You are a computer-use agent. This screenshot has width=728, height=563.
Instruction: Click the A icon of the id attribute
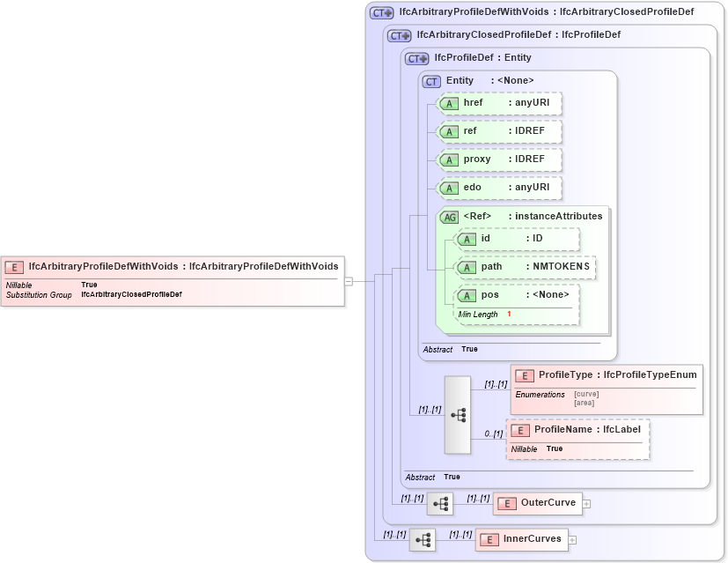pyautogui.click(x=469, y=239)
